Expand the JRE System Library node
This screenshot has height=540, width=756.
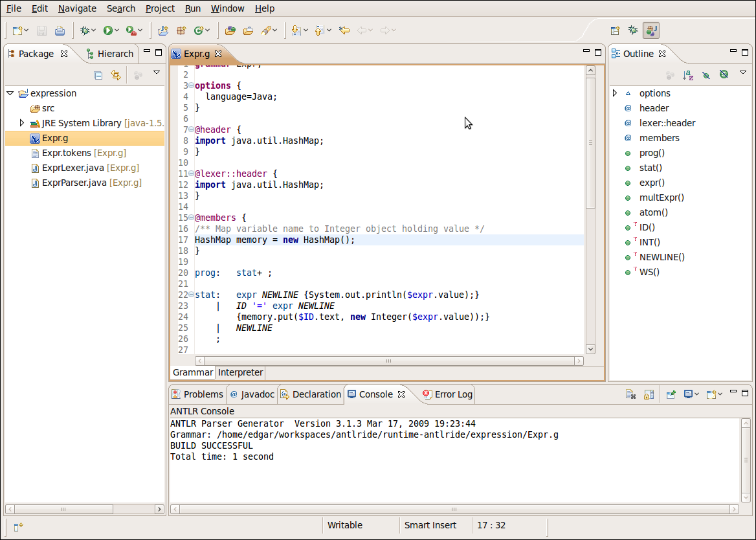[22, 123]
